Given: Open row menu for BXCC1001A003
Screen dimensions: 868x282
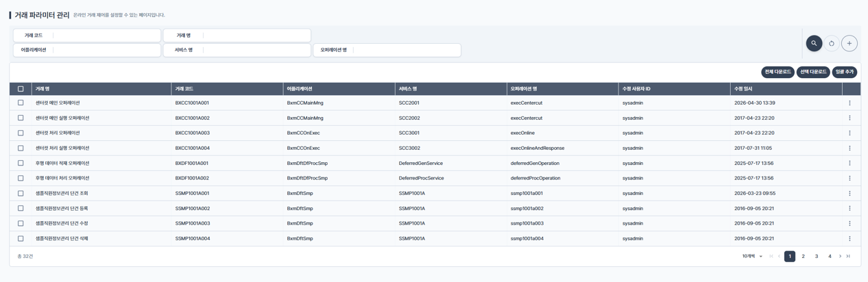Looking at the screenshot, I should tap(849, 133).
